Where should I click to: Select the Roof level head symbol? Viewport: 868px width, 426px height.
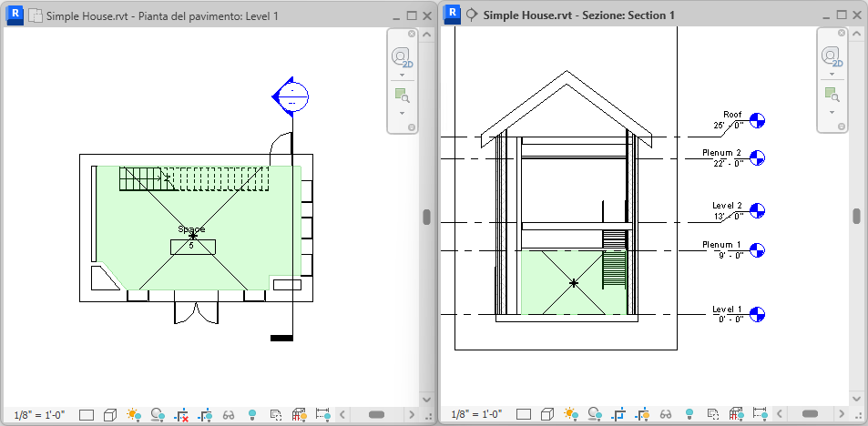point(757,120)
